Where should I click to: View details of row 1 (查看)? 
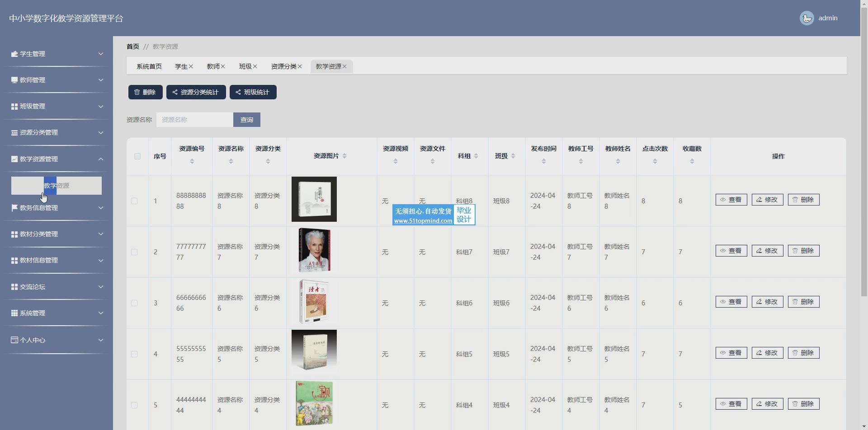pyautogui.click(x=731, y=200)
